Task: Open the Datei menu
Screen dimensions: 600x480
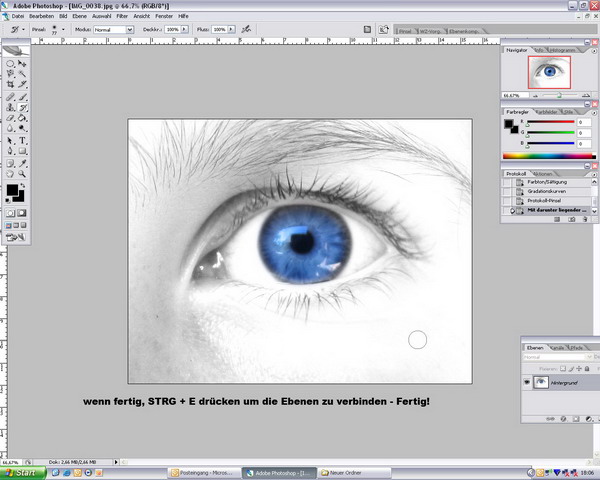Action: tap(18, 16)
